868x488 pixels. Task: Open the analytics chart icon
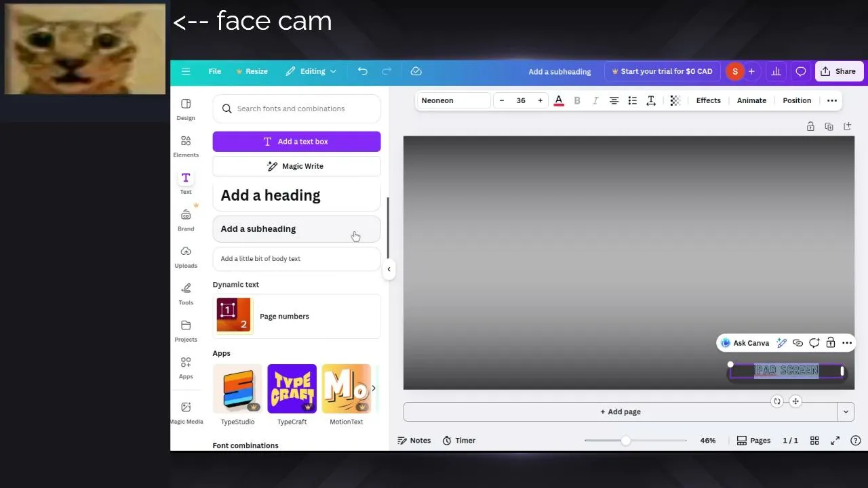[776, 71]
